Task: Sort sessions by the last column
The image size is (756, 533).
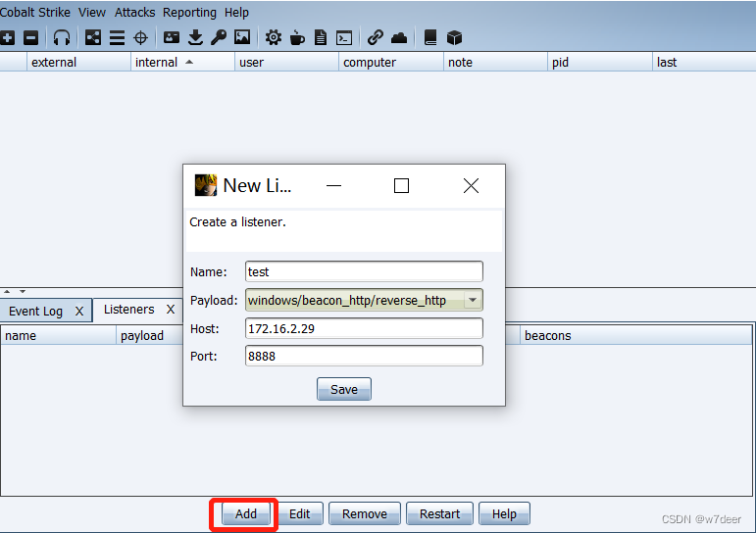Action: tap(704, 62)
